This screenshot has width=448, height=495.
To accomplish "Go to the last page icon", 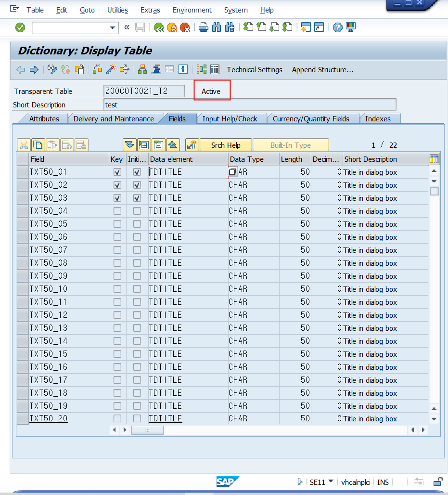I will [287, 27].
